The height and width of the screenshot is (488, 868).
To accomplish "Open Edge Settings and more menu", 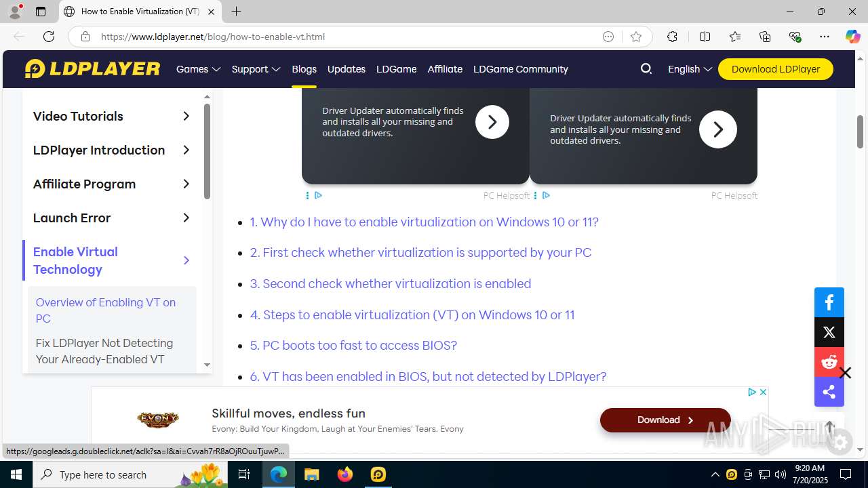I will coord(825,37).
